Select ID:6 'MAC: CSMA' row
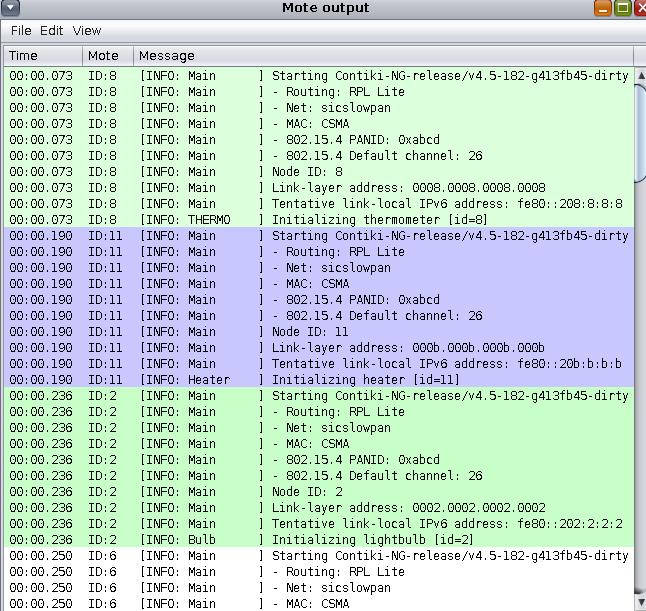This screenshot has width=646, height=611. (318, 603)
